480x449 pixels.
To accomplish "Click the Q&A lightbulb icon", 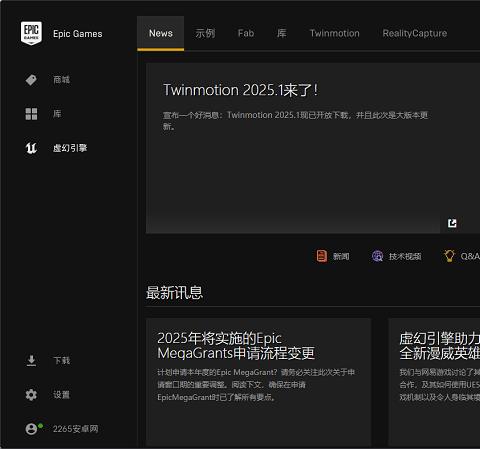I will click(449, 256).
